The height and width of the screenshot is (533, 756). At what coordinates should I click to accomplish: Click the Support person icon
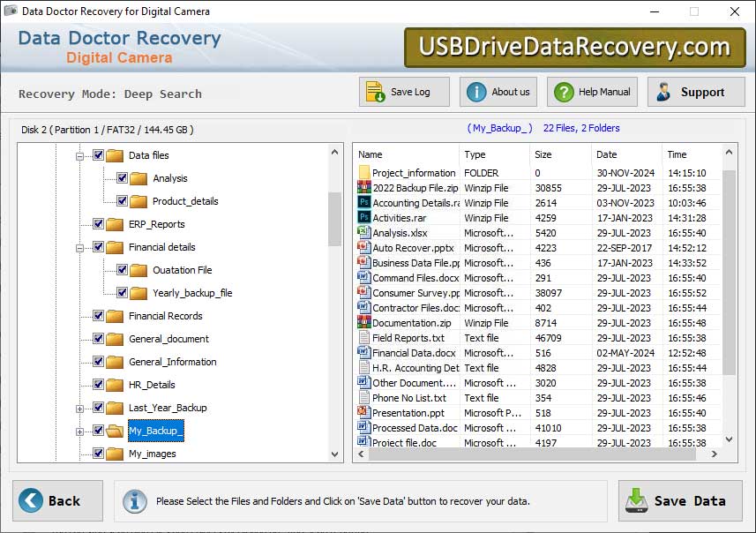(x=664, y=91)
